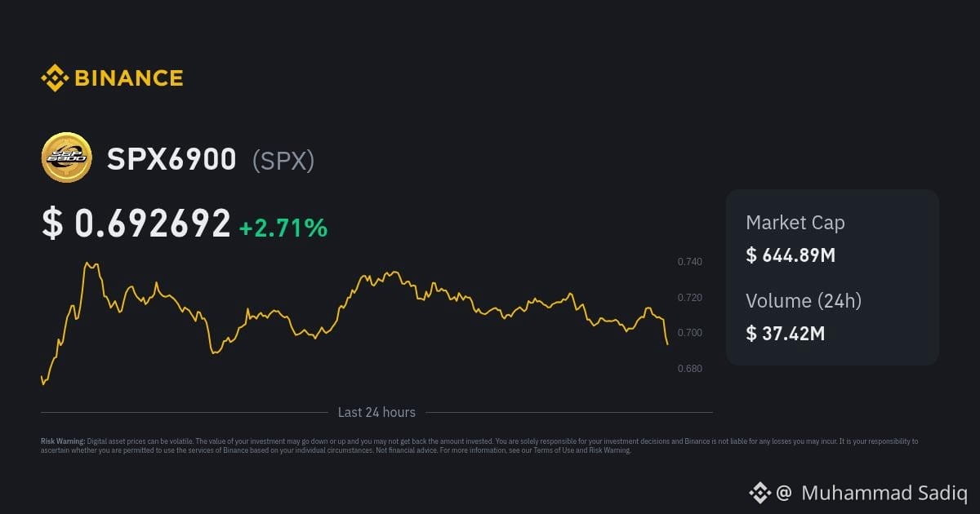
Task: Click the Risk Warning disclaimer text
Action: click(x=479, y=445)
